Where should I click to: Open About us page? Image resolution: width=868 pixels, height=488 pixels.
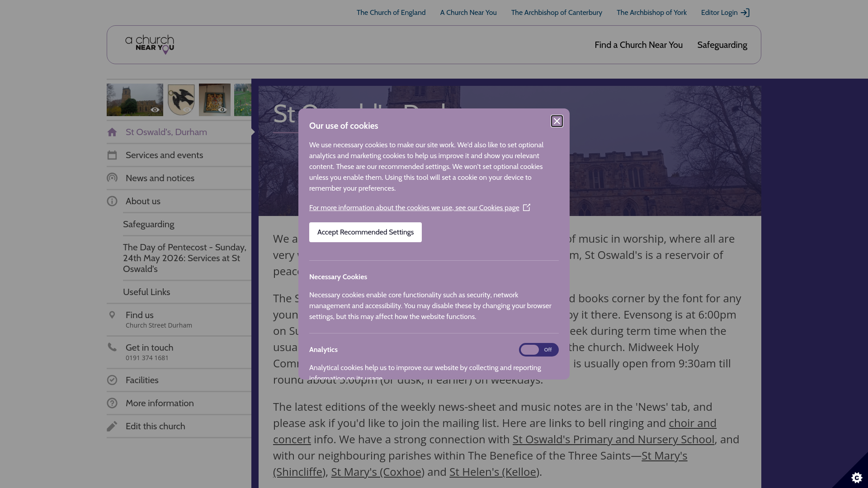point(179,202)
